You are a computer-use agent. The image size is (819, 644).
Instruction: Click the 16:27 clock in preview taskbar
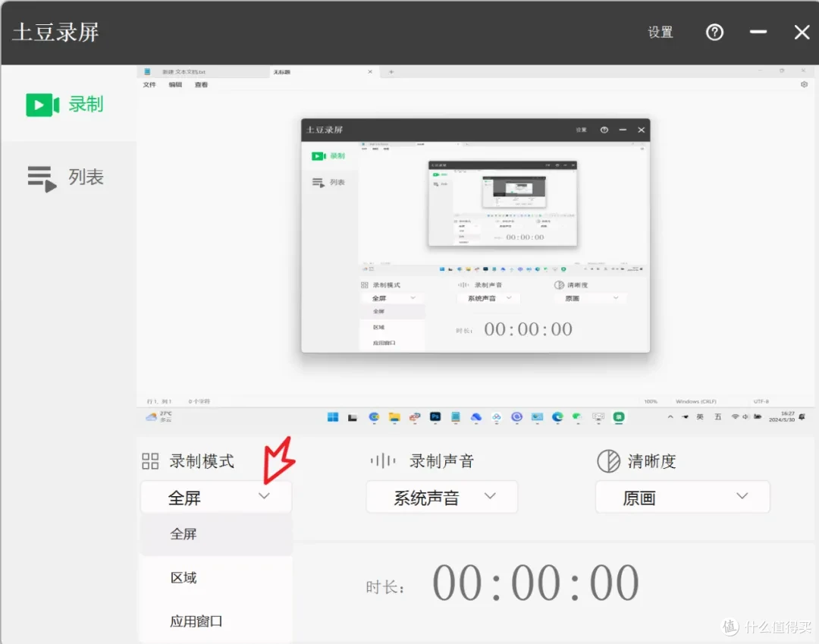click(x=782, y=416)
